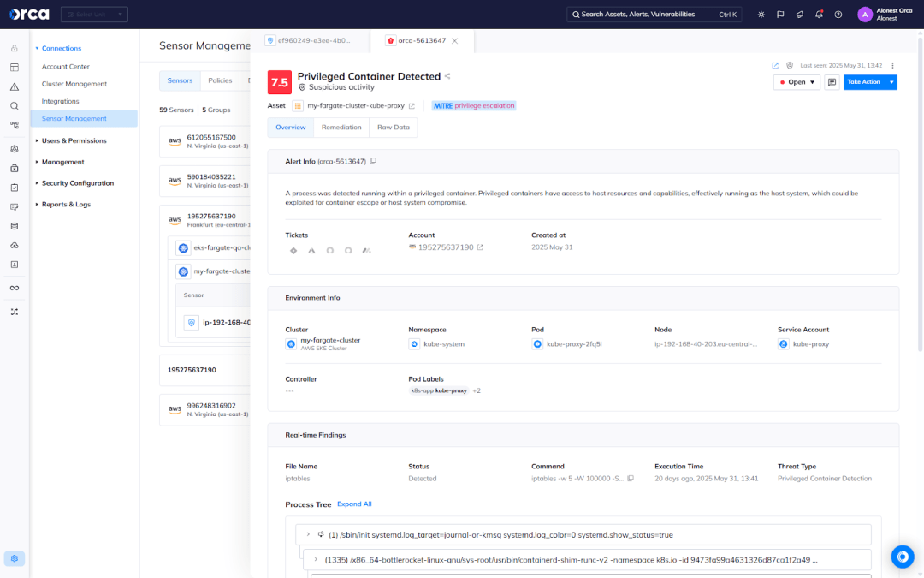924x578 pixels.
Task: Select AWS account 612055167500 row
Action: click(x=205, y=141)
